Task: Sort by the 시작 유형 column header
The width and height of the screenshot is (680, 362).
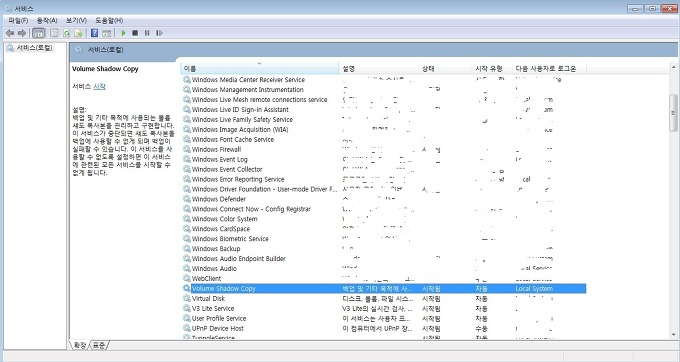Action: click(492, 68)
